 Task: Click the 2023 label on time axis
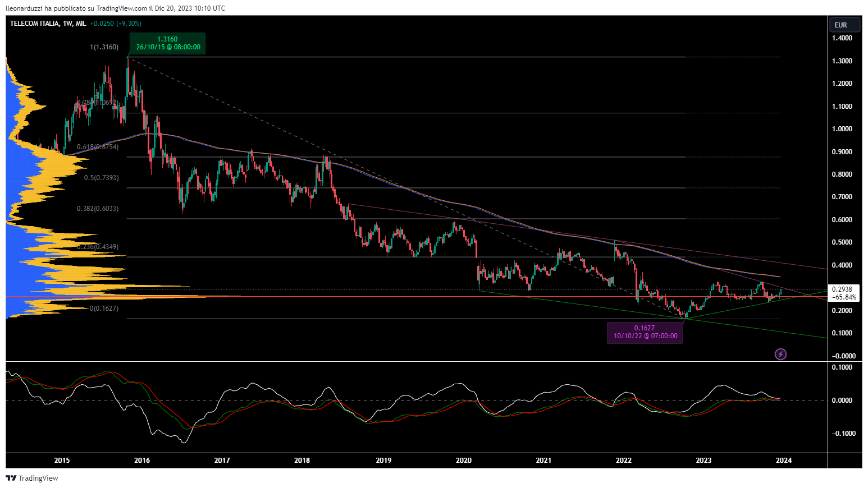[x=703, y=461]
